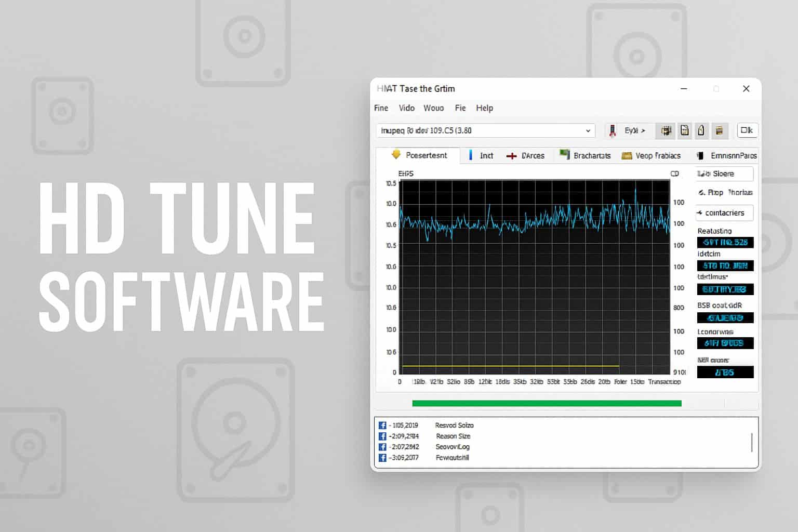Click the bottle-shaped icon in toolbar
The image size is (798, 532).
pos(701,130)
